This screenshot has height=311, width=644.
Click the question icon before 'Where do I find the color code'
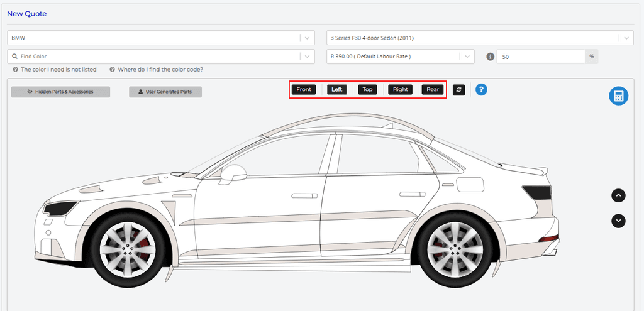click(x=112, y=70)
